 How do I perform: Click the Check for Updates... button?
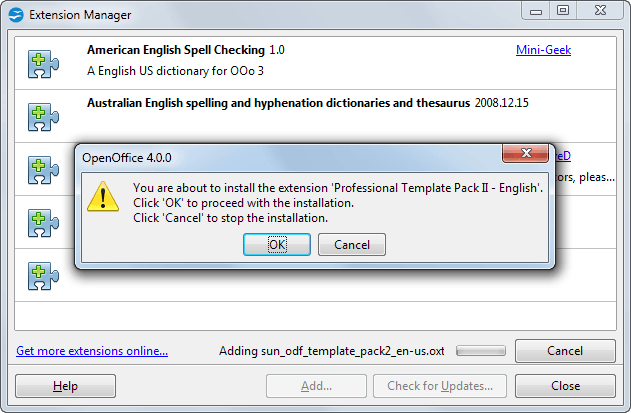440,386
